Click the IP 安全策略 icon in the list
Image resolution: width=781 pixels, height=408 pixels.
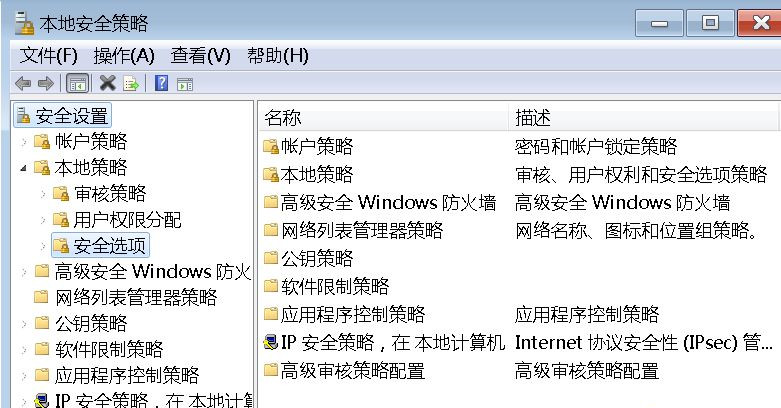[270, 343]
